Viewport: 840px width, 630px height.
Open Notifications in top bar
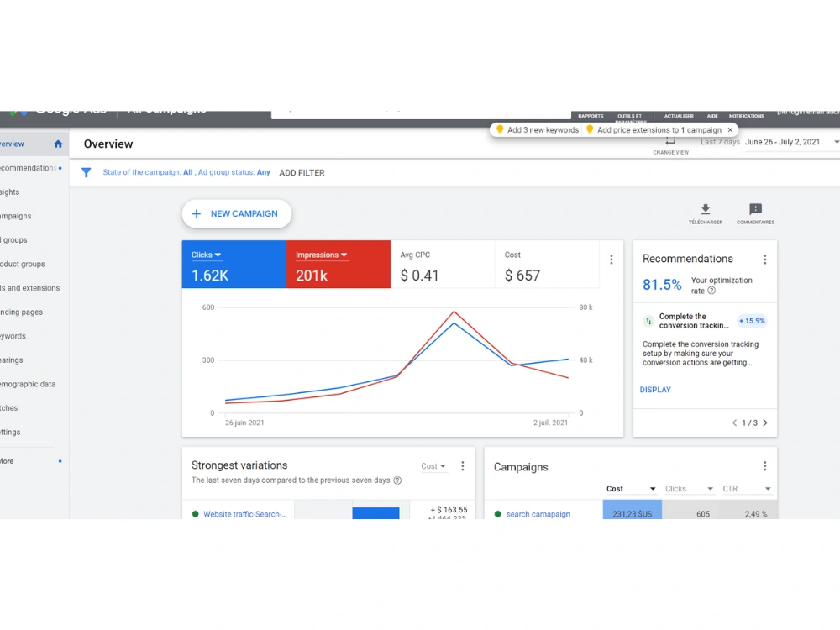746,116
